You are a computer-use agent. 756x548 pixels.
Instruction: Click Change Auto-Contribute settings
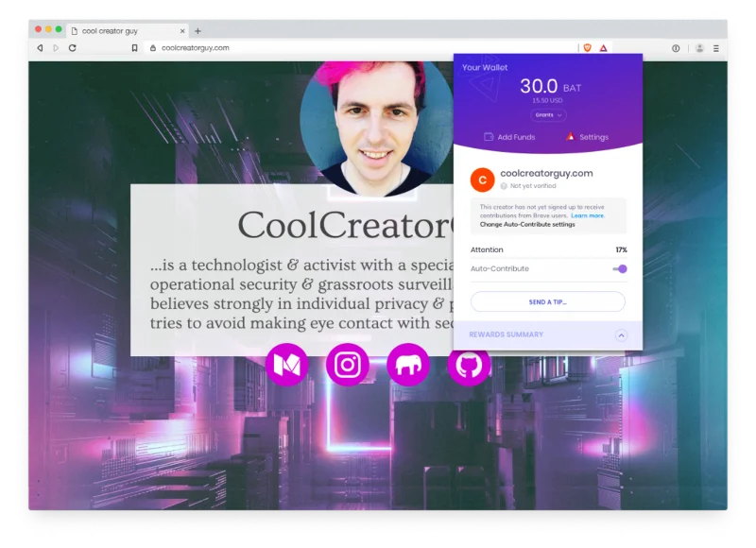(525, 225)
